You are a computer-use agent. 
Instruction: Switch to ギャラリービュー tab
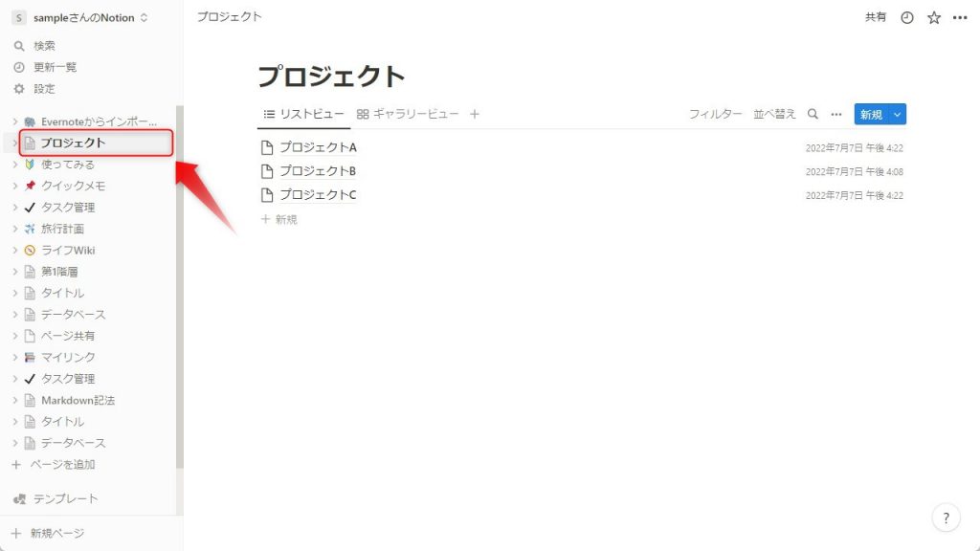(408, 114)
